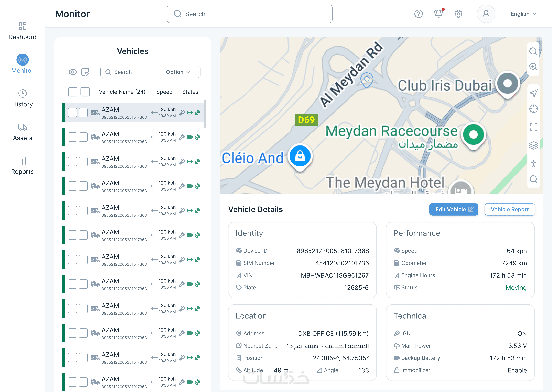Open notifications bell icon
552x392 pixels.
438,14
